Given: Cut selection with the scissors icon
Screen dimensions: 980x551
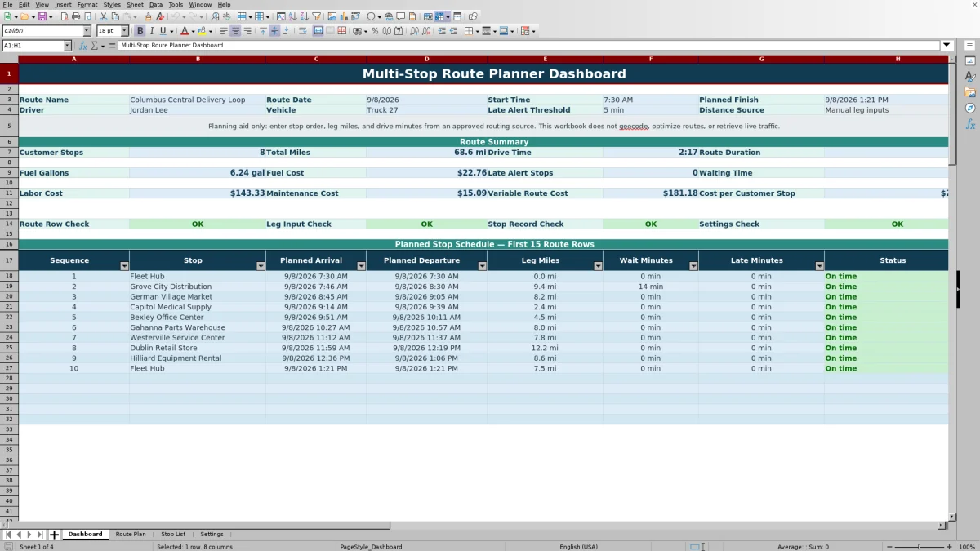Looking at the screenshot, I should [x=103, y=16].
